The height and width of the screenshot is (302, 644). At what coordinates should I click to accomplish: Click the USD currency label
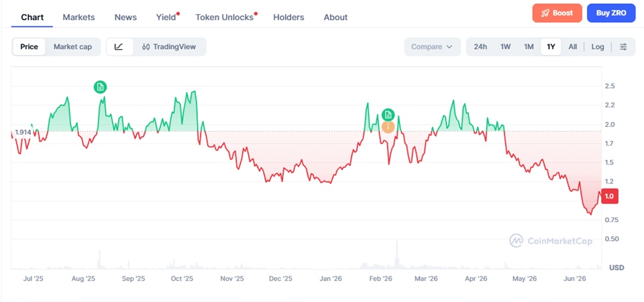[x=616, y=268]
